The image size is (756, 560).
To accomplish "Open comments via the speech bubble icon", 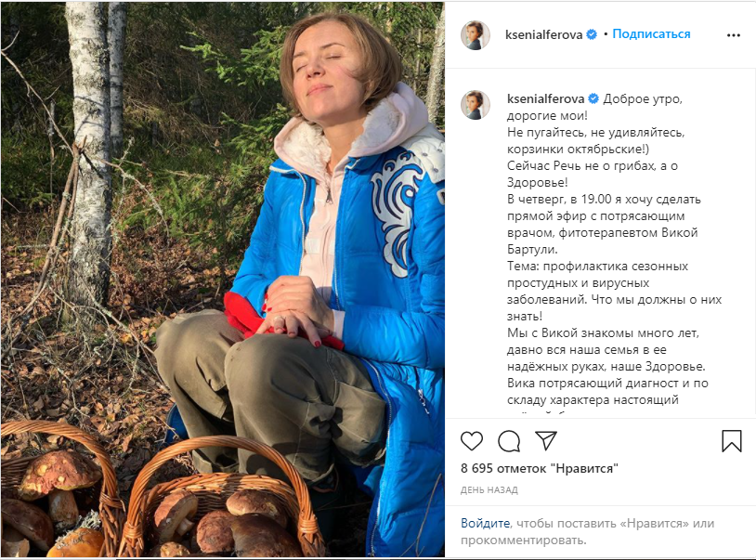I will coord(508,440).
